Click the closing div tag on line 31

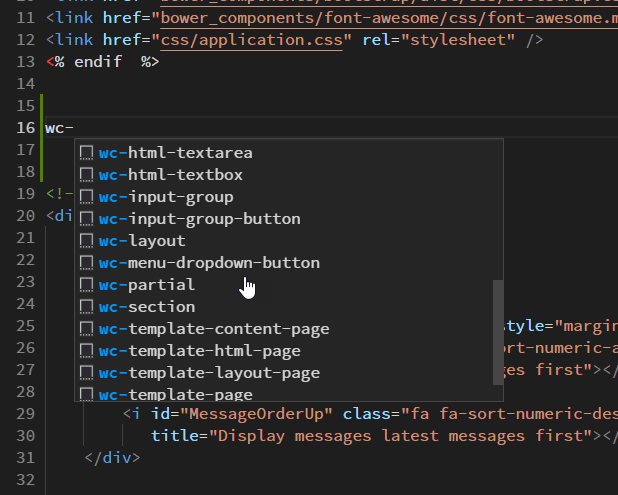click(x=112, y=458)
